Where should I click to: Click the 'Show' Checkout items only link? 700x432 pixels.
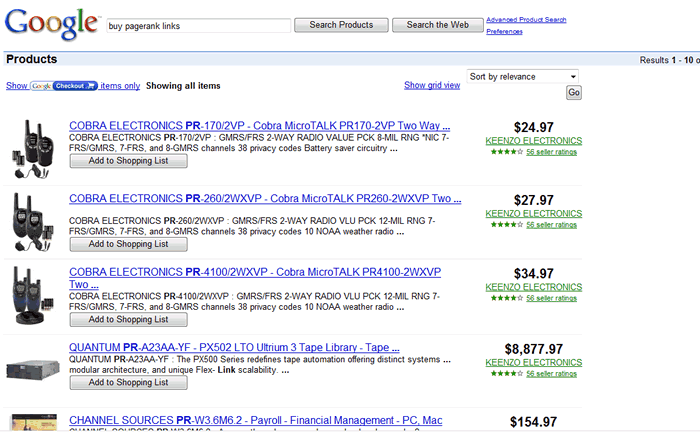[17, 86]
